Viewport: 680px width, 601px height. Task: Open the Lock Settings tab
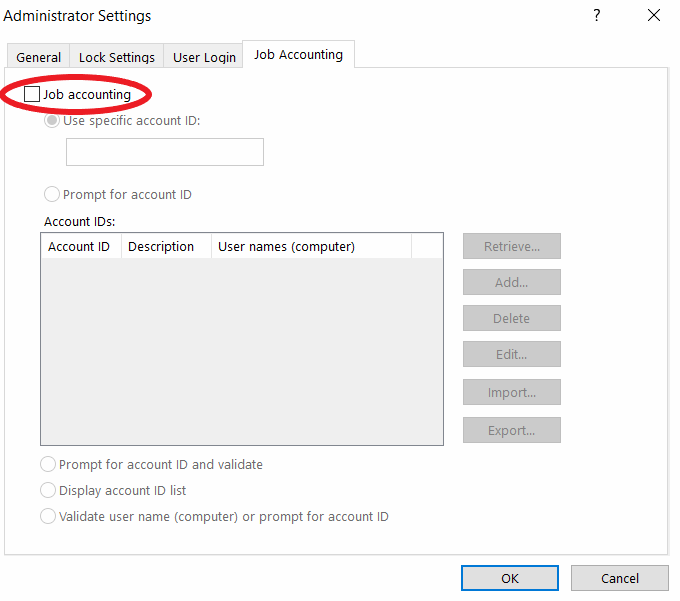pyautogui.click(x=117, y=56)
